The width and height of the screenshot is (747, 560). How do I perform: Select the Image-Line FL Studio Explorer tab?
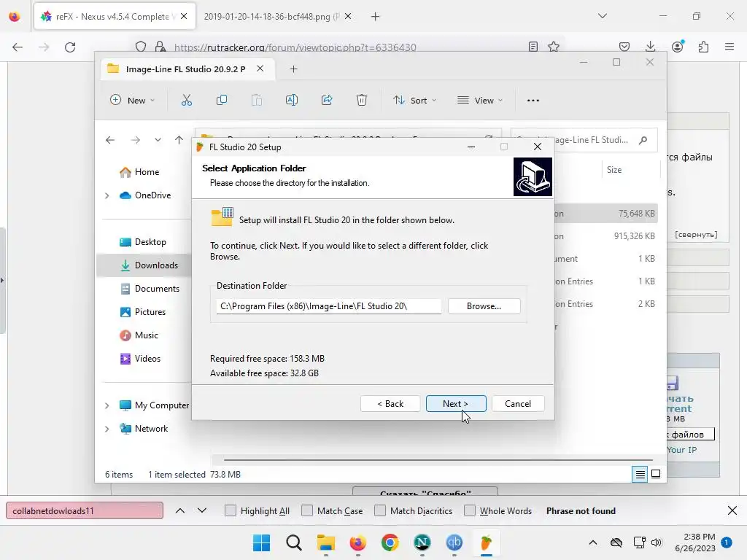tap(187, 69)
